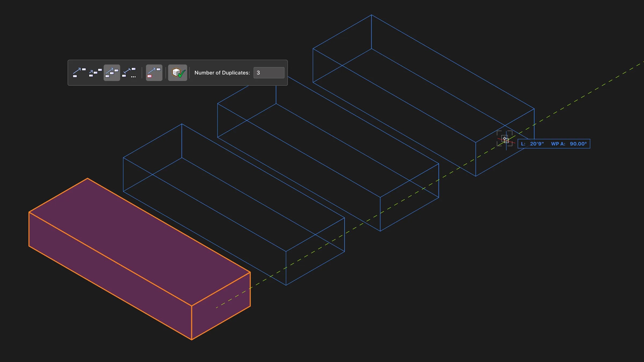Screen dimensions: 644x362
Task: Toggle the cube with green checkmark button
Action: click(178, 73)
